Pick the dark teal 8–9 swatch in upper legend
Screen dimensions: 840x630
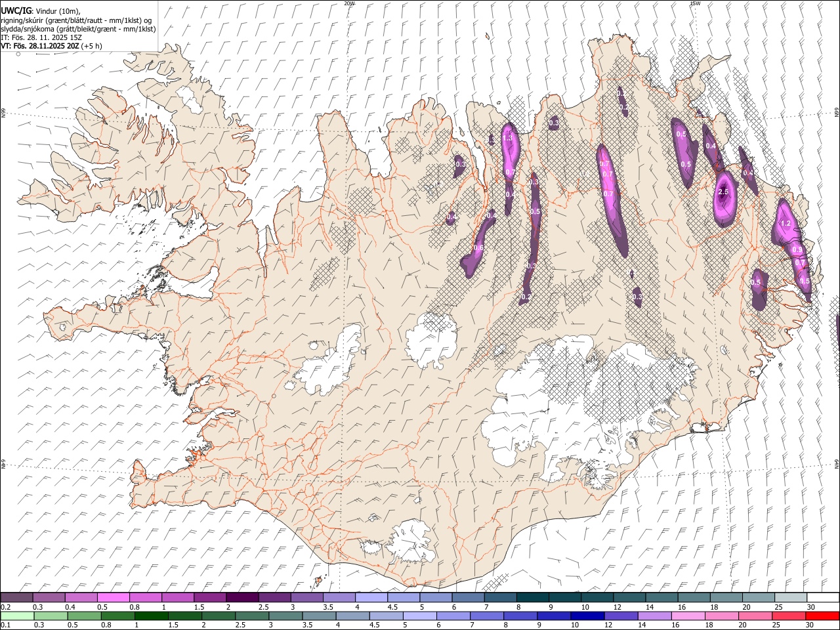pos(533,598)
